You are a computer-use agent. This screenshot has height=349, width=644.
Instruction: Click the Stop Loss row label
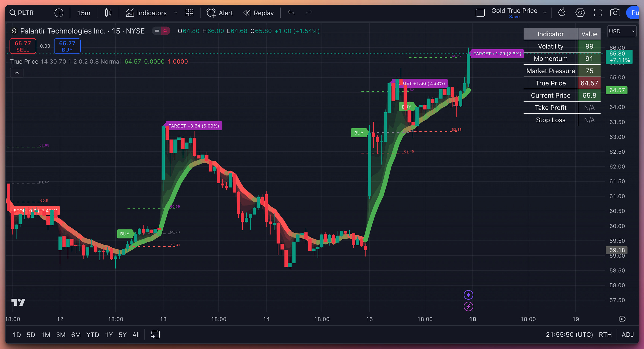[550, 120]
